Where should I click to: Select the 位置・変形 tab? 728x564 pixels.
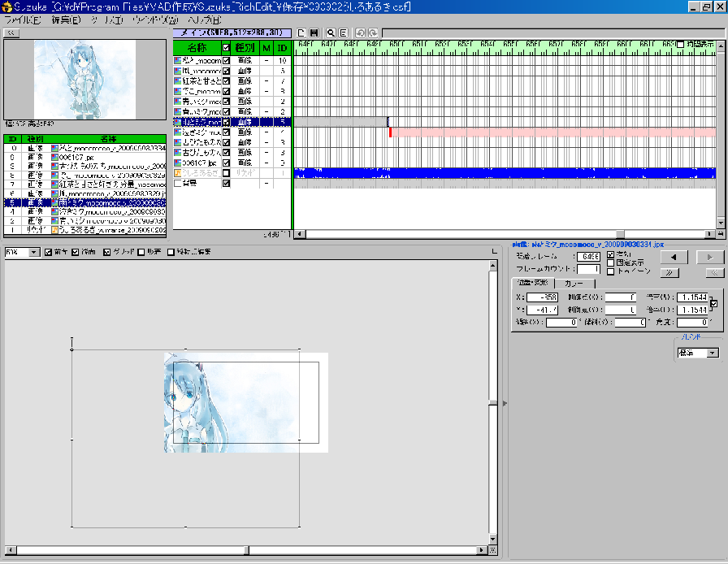(x=533, y=283)
